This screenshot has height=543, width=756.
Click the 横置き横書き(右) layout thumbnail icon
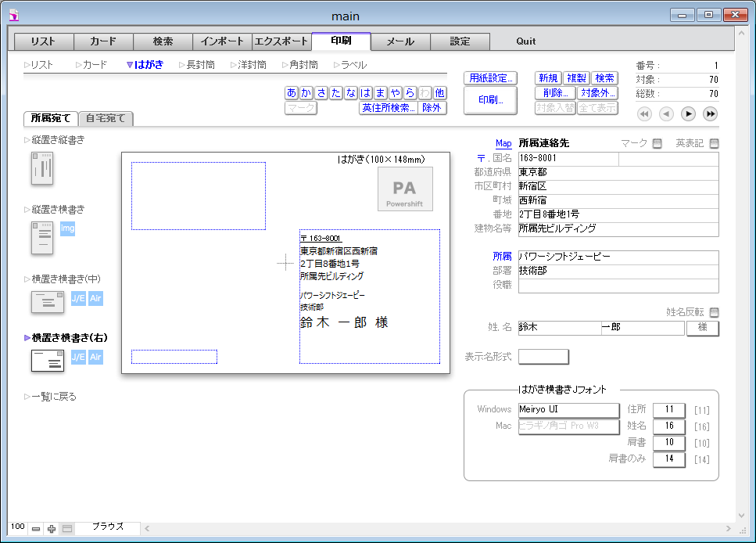coord(47,360)
